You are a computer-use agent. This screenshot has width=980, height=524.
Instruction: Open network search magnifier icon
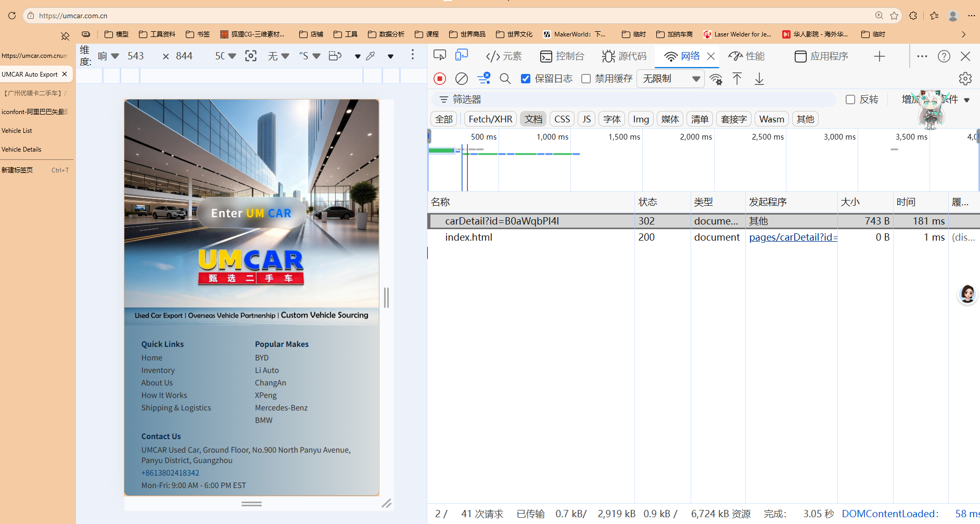click(x=505, y=79)
